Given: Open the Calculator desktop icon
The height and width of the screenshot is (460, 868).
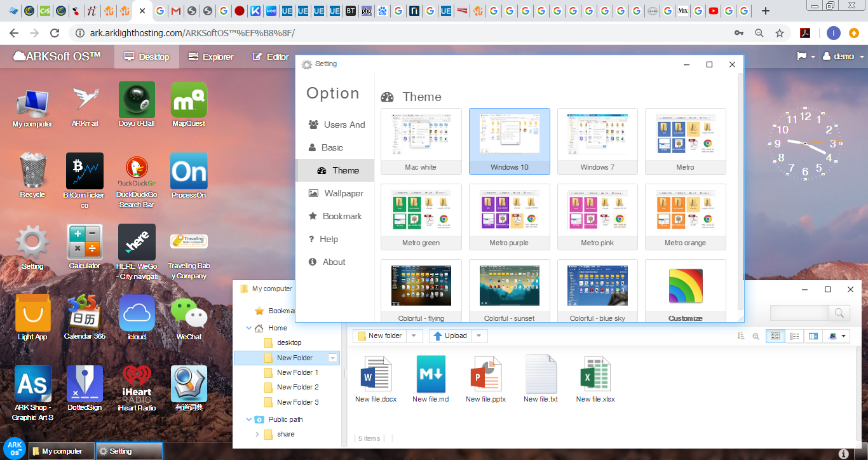Looking at the screenshot, I should (x=85, y=243).
